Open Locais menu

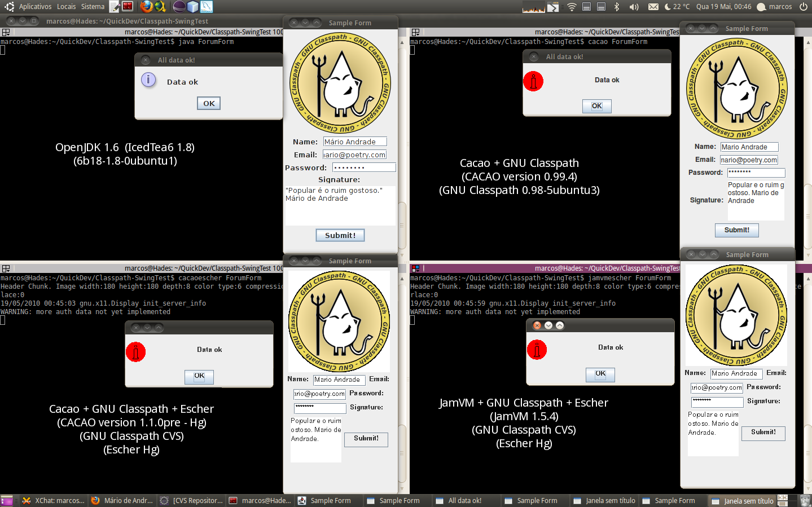coord(66,7)
